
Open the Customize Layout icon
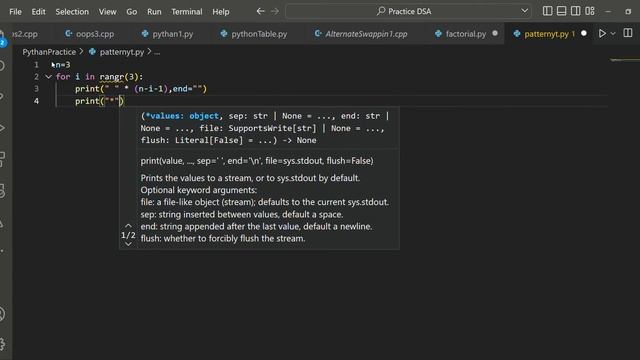coord(590,11)
